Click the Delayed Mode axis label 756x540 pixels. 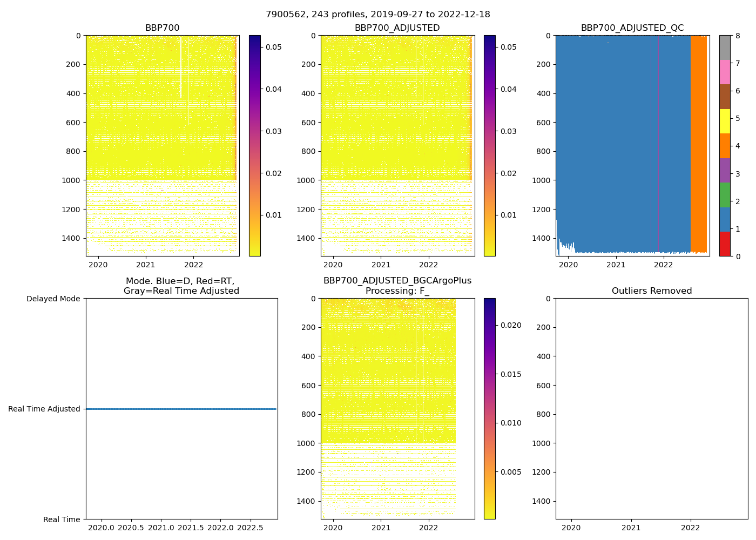pyautogui.click(x=53, y=299)
